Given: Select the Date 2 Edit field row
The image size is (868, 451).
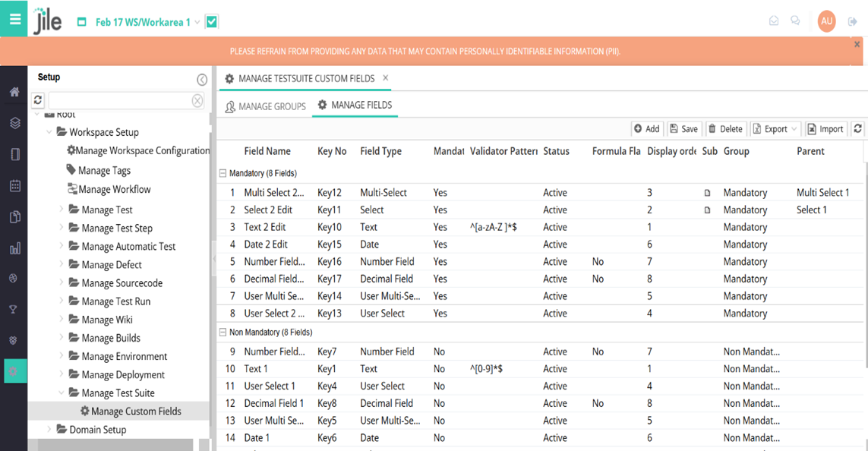Looking at the screenshot, I should point(541,244).
